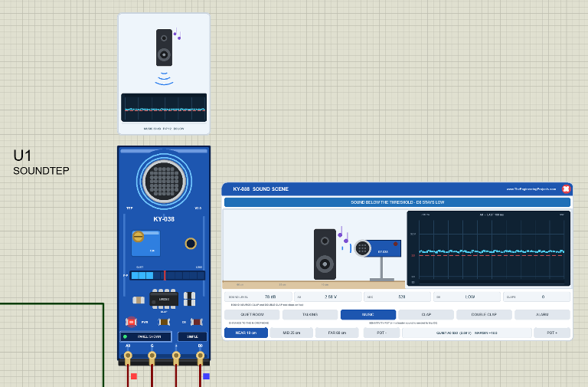The width and height of the screenshot is (588, 387).
Task: Click the speaker thumbnail above the module
Action: coord(164,48)
